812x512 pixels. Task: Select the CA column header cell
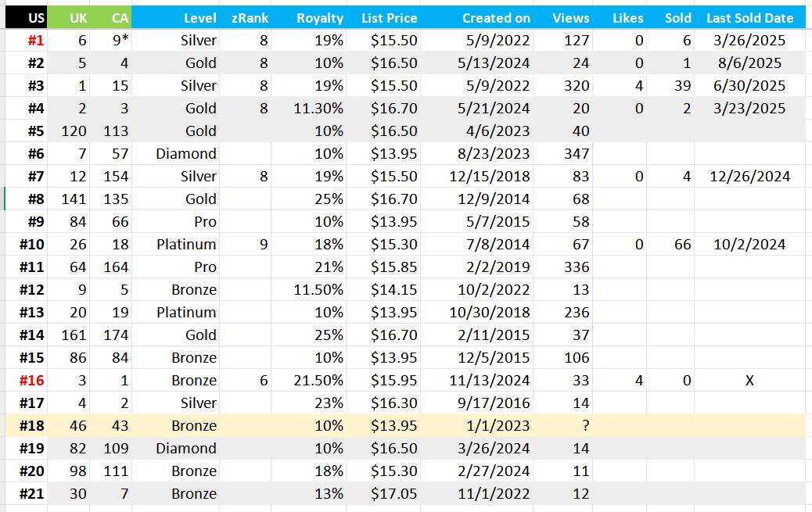[x=111, y=18]
